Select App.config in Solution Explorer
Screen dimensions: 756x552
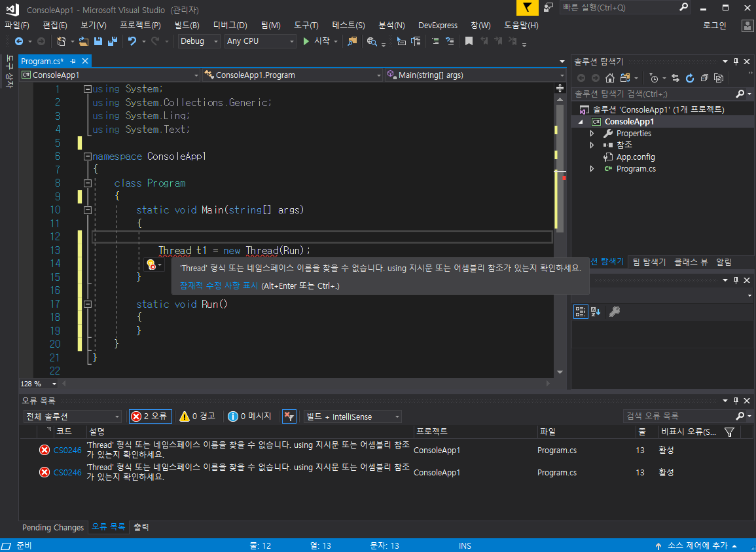point(635,156)
